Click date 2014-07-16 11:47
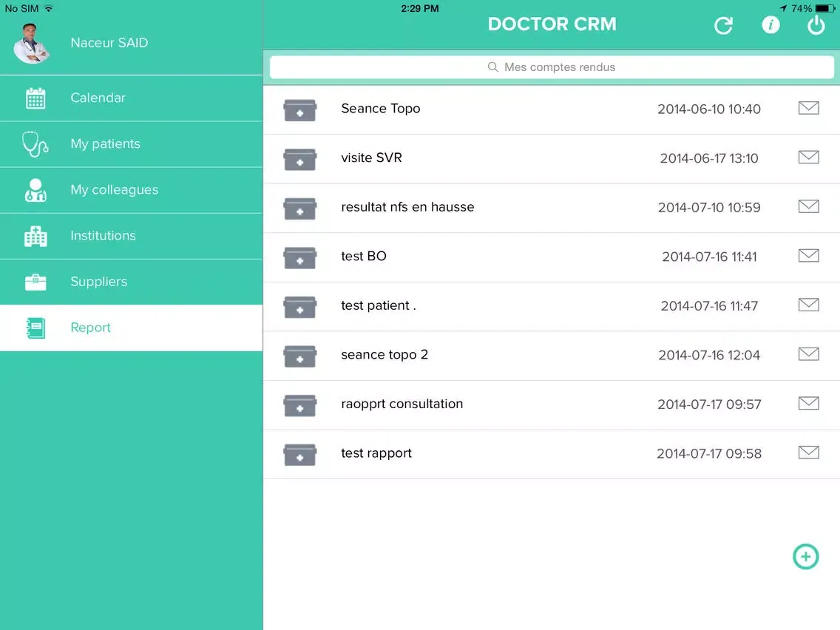840x630 pixels. [x=708, y=306]
